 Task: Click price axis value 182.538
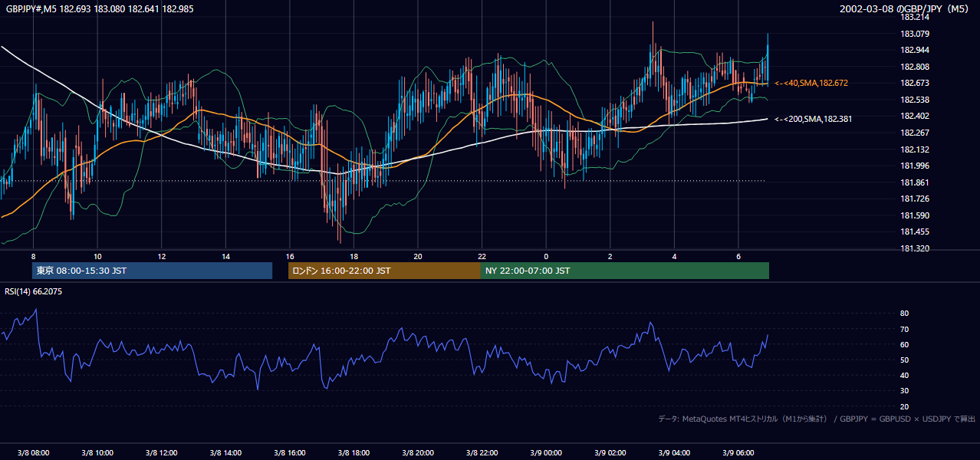[914, 100]
